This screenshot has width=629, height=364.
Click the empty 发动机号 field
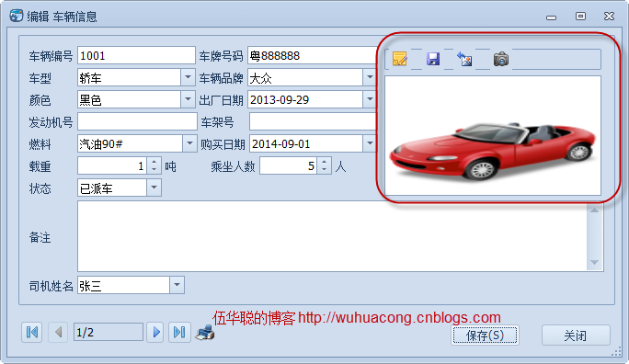pyautogui.click(x=137, y=121)
